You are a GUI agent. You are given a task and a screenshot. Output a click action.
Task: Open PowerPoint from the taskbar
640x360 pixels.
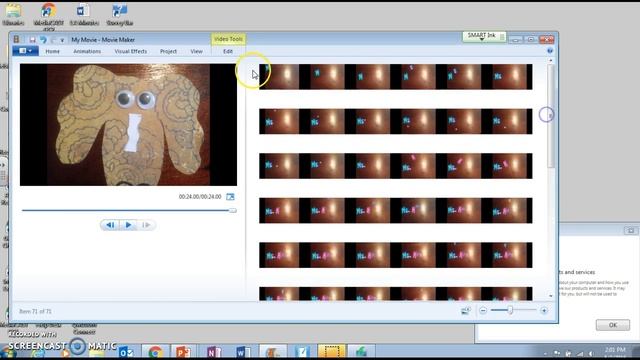coord(183,352)
